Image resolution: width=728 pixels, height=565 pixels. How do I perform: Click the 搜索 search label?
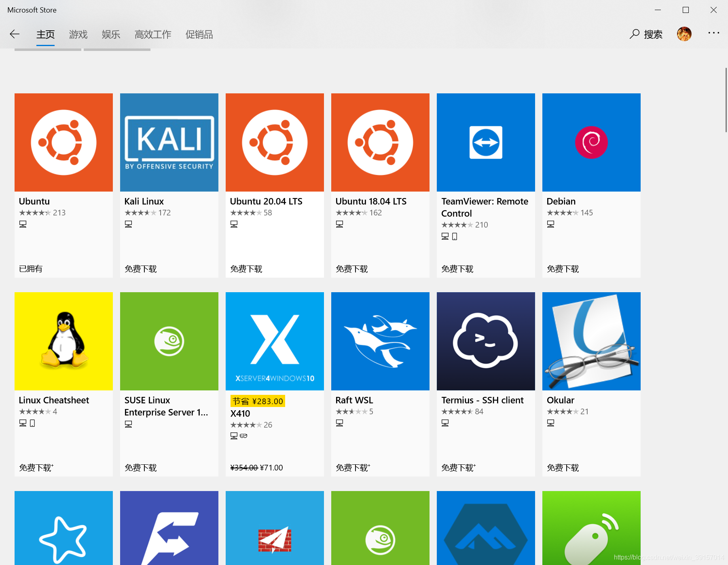coord(653,34)
